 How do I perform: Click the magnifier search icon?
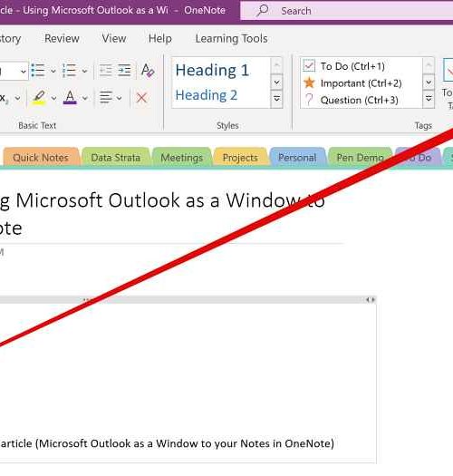click(x=262, y=11)
